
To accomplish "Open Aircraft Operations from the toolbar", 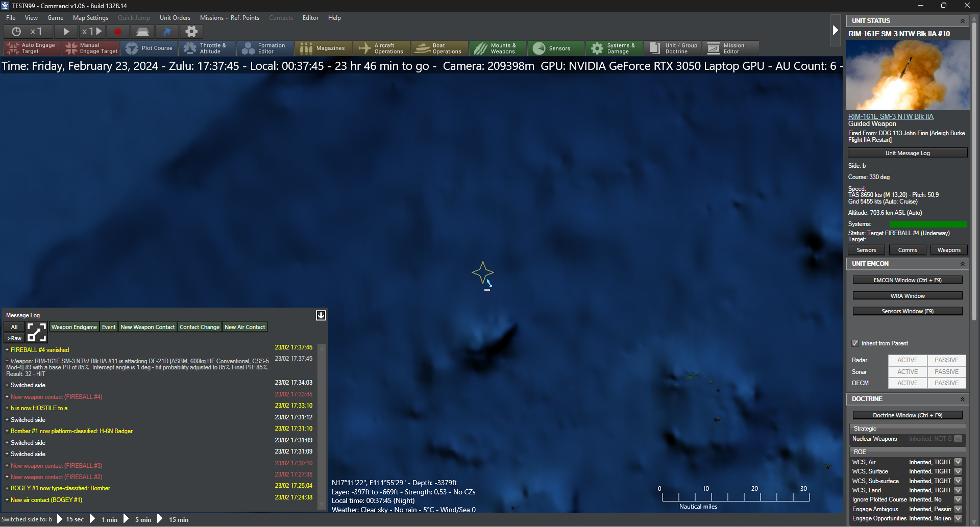I will click(x=382, y=48).
